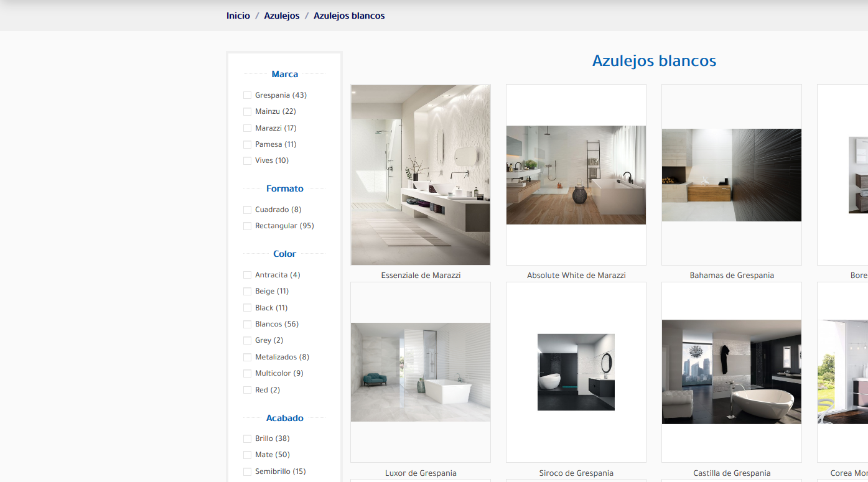Tick the Black (11) color checkbox

tap(247, 308)
